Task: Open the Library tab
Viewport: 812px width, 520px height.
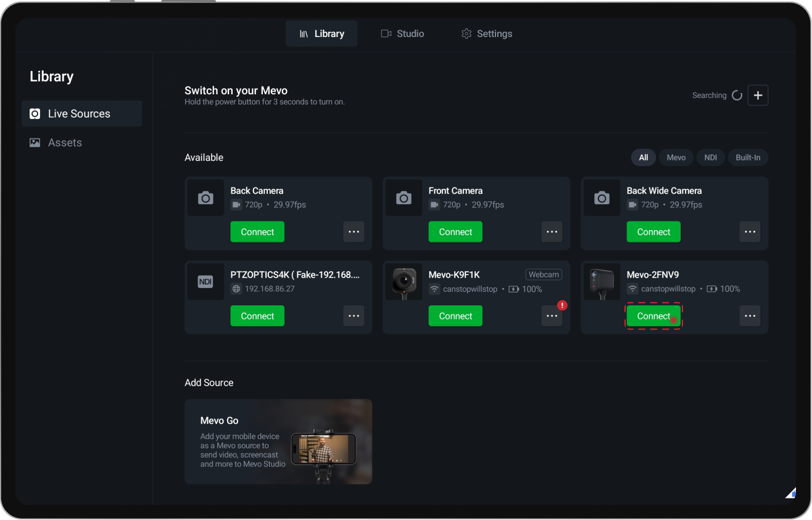Action: click(x=321, y=33)
